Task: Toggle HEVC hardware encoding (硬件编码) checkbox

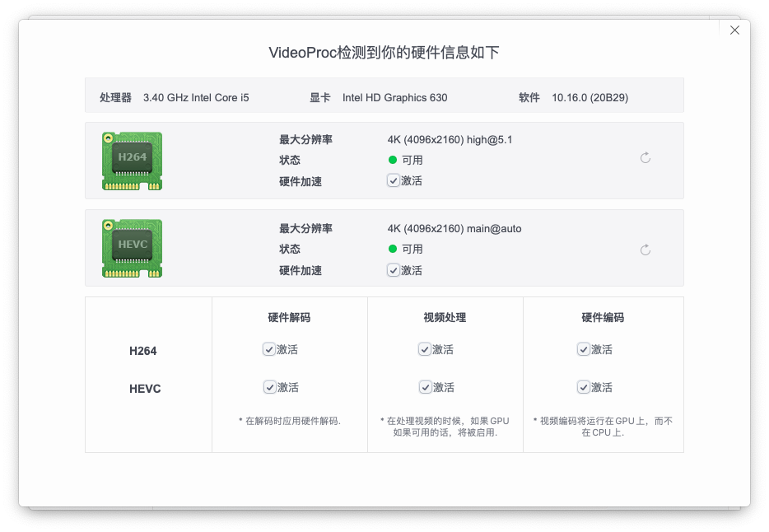Action: tap(583, 387)
